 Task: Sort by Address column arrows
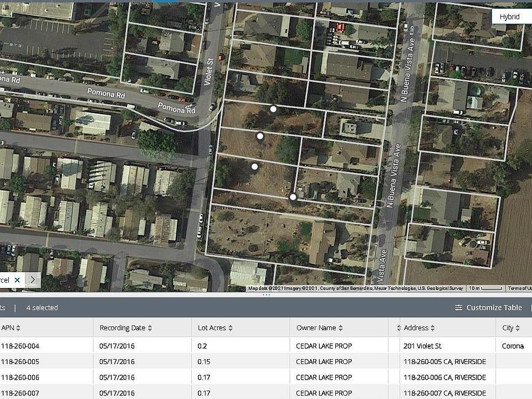pyautogui.click(x=433, y=328)
